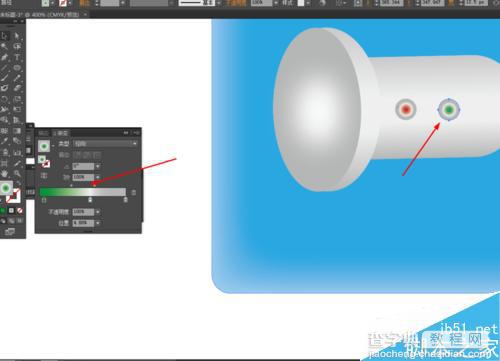
Task: Open the opacity dropdown in the gradient panel
Action: [x=98, y=212]
